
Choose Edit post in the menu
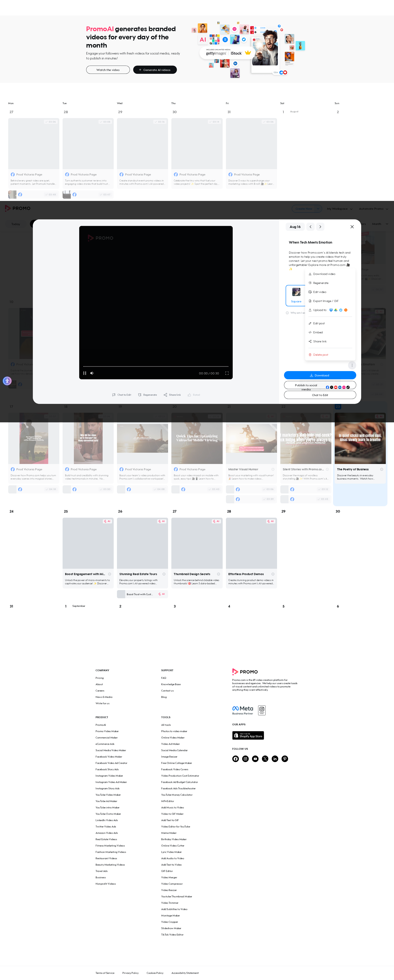(x=330, y=323)
